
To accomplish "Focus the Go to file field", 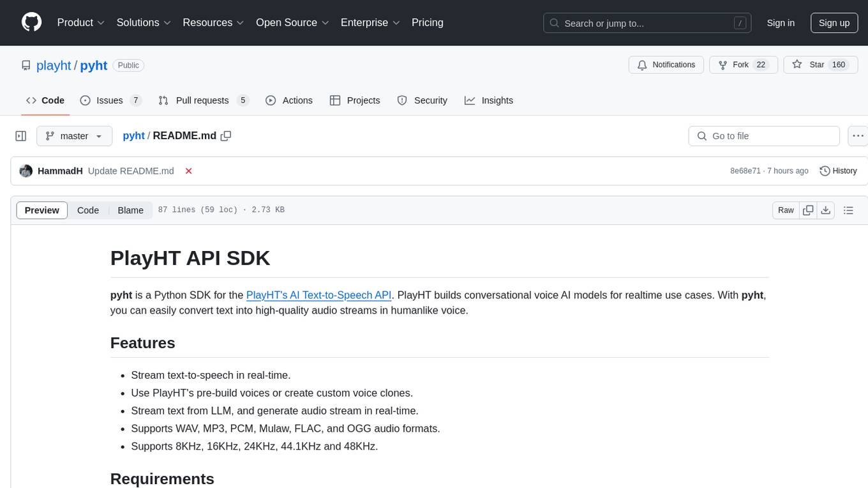I will [x=764, y=136].
